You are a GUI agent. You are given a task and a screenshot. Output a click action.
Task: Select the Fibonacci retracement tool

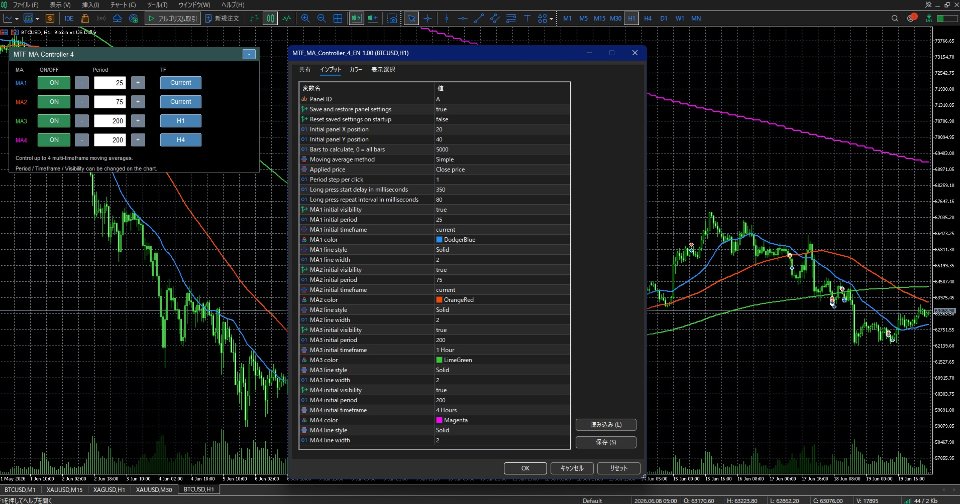coord(511,18)
